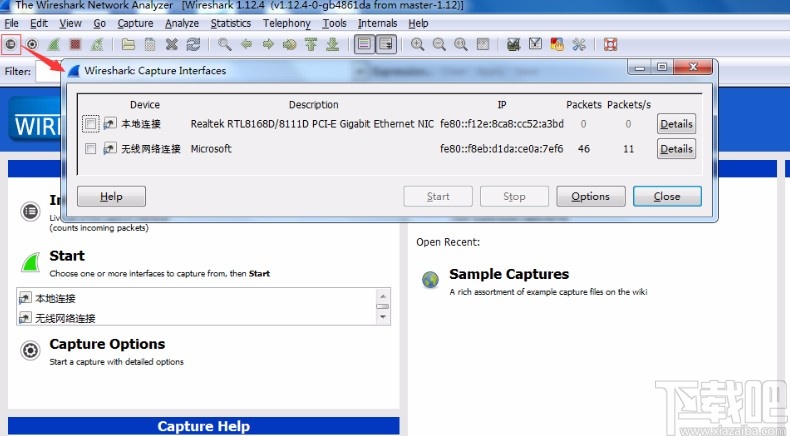Open Sample Captures link
This screenshot has height=436, width=790.
click(x=509, y=274)
